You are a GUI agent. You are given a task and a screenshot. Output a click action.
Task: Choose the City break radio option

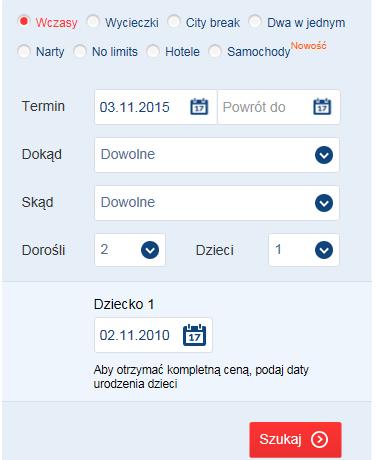[x=173, y=22]
